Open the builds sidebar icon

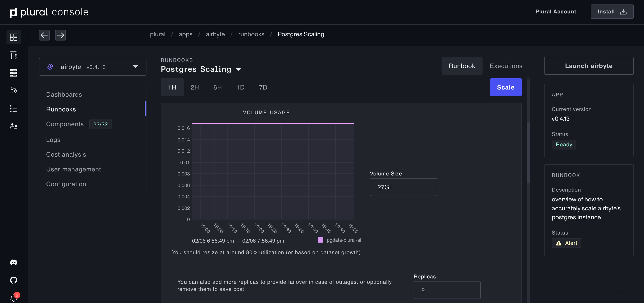(13, 55)
